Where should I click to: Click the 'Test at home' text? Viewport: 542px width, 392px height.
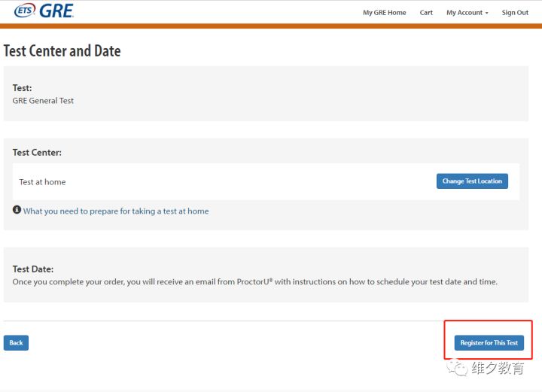[42, 182]
